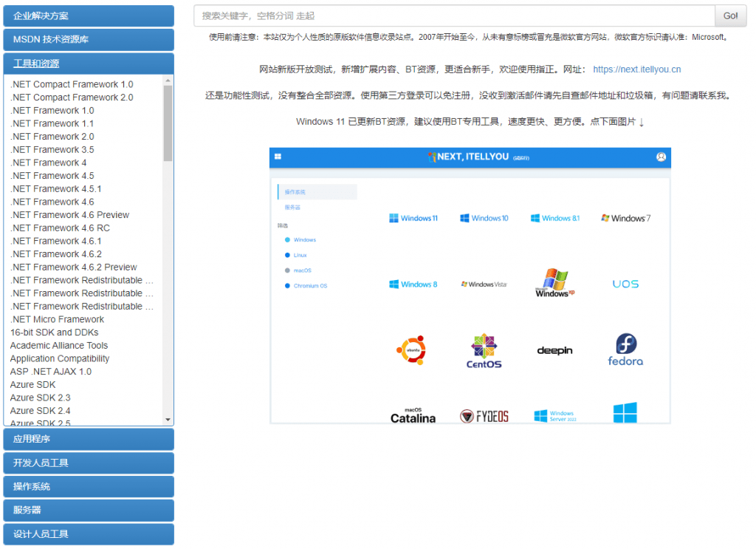
Task: Select 16-bit SDK and DDKs
Action: tap(54, 333)
